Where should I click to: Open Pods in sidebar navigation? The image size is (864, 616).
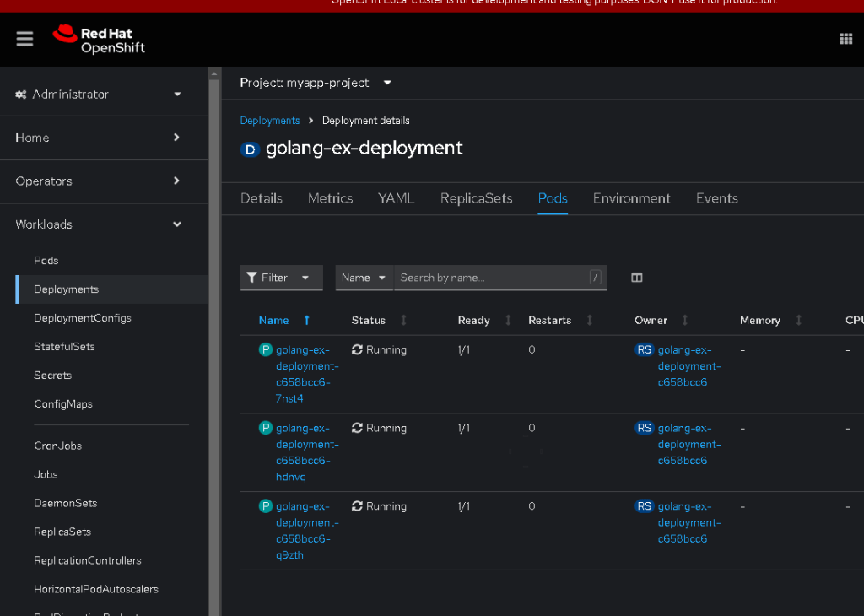pyautogui.click(x=46, y=260)
